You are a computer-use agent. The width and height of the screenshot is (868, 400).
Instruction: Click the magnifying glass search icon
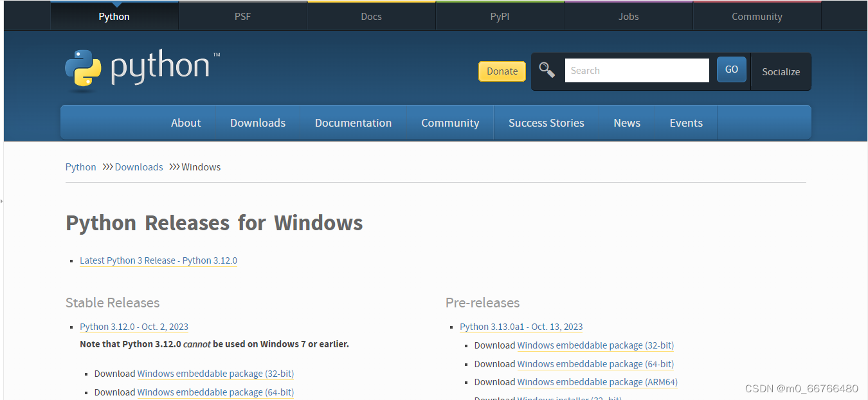(x=547, y=70)
